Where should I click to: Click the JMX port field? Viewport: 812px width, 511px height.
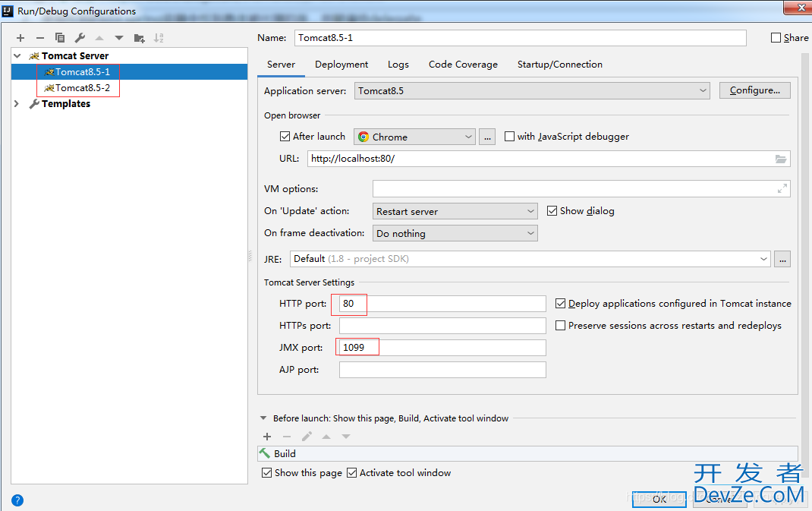pyautogui.click(x=442, y=347)
